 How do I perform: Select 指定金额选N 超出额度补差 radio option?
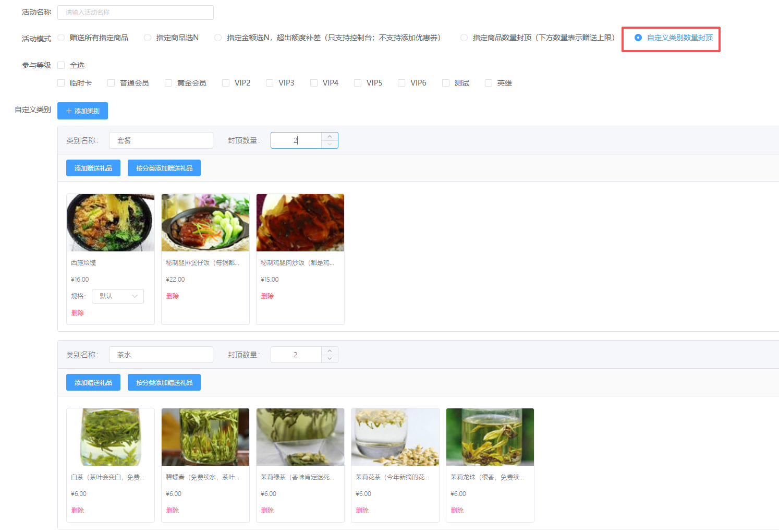218,38
